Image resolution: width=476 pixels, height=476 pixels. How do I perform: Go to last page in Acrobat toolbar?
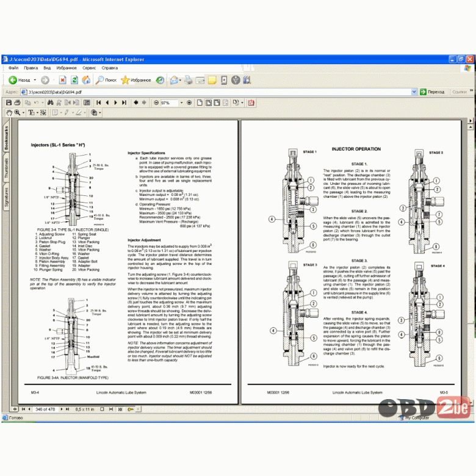(x=124, y=103)
